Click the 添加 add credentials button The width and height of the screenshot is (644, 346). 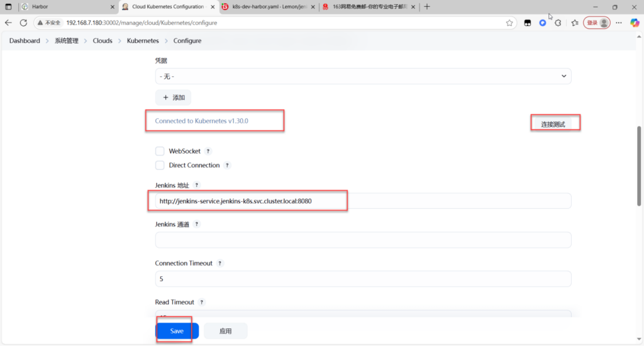pos(173,98)
